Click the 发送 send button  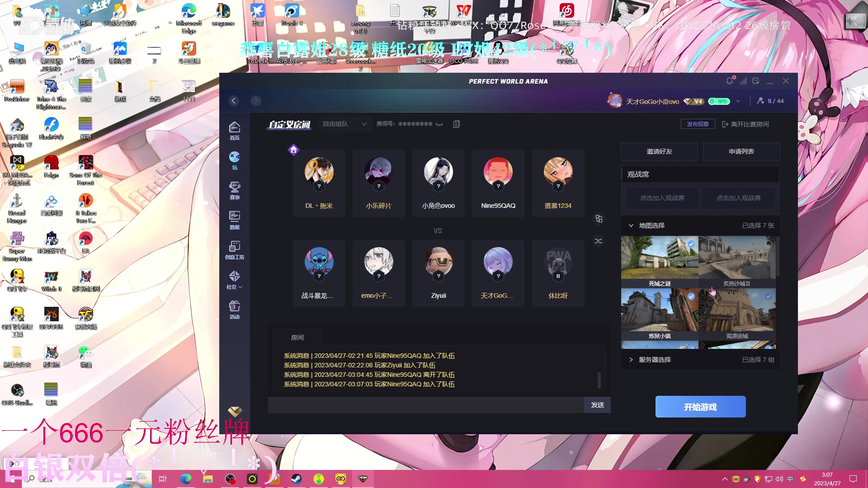pyautogui.click(x=597, y=405)
